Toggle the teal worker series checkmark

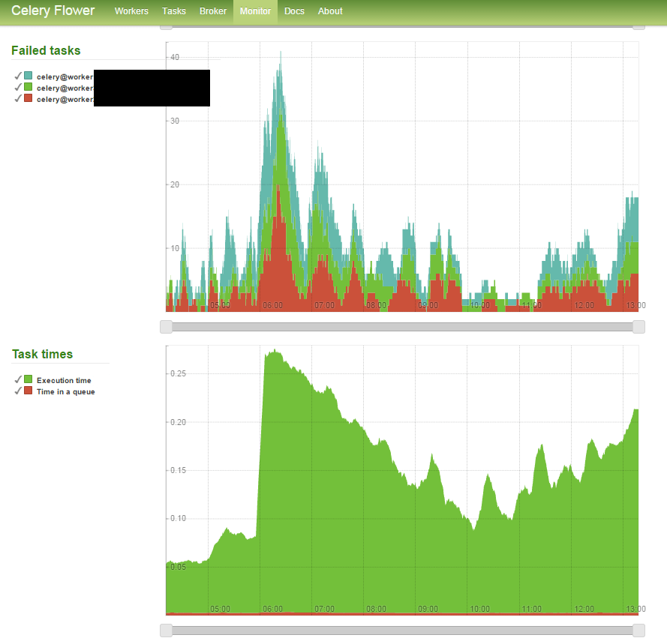coord(18,76)
